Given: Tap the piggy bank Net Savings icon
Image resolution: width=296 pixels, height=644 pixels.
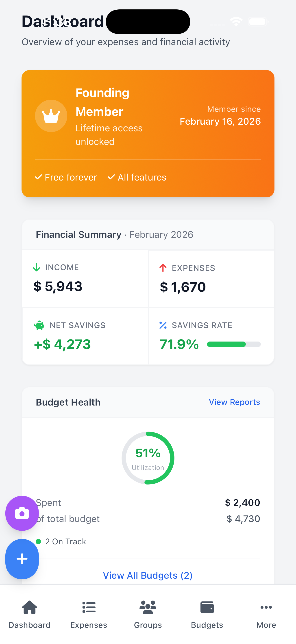Looking at the screenshot, I should pyautogui.click(x=39, y=325).
